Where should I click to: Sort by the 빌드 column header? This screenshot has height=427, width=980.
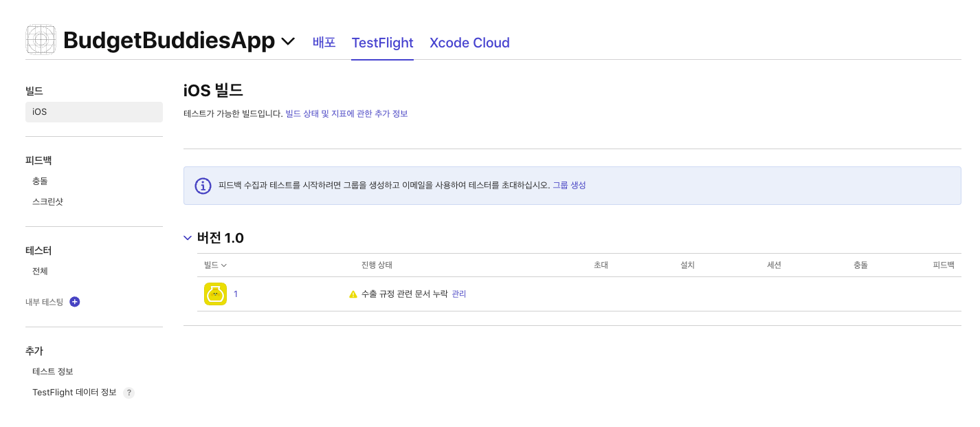(215, 265)
